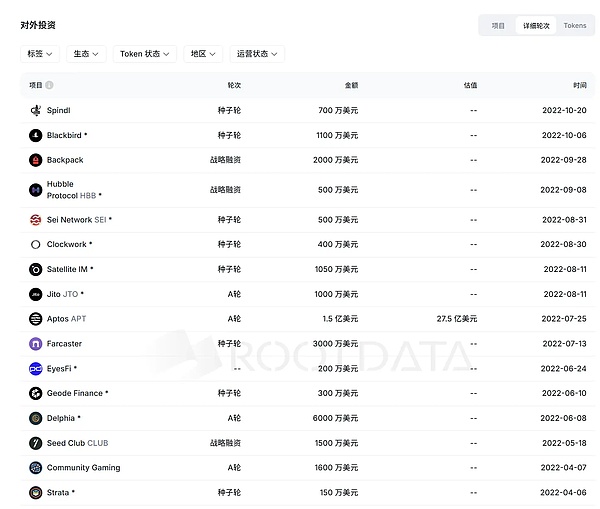Open the Backpack project link
The image size is (600, 509).
65,160
